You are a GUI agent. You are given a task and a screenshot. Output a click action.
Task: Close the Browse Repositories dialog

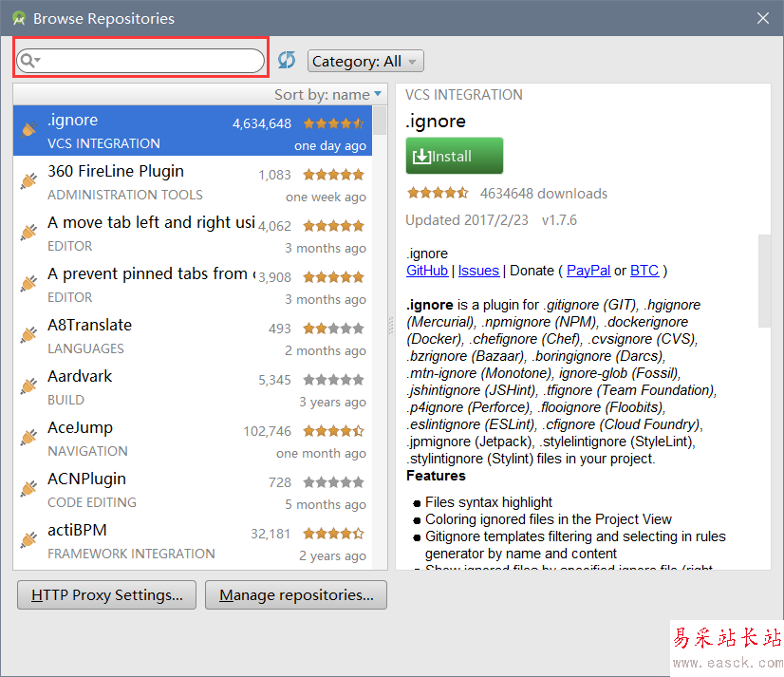(x=763, y=18)
